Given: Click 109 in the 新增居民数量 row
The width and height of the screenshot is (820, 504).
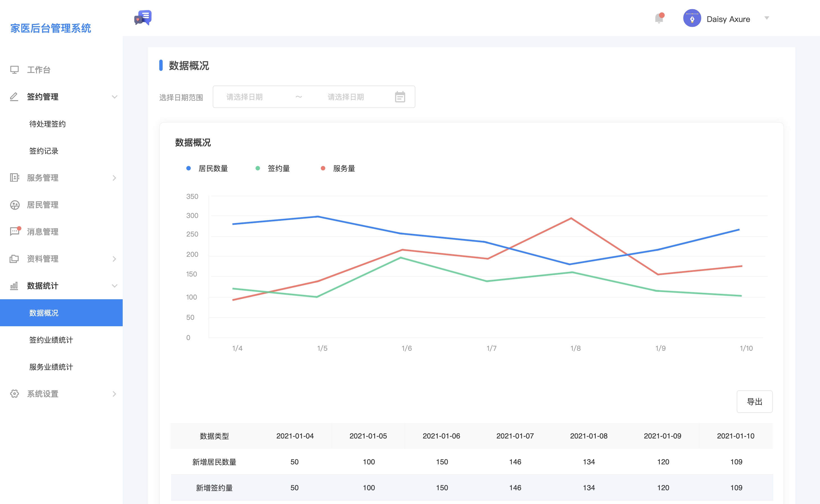Looking at the screenshot, I should [x=736, y=462].
